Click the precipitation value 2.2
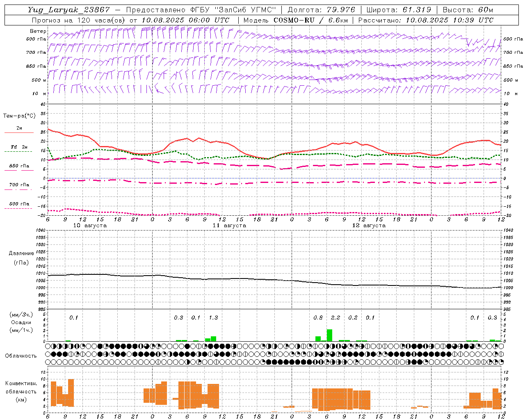This screenshot has height=420, width=525. click(336, 318)
